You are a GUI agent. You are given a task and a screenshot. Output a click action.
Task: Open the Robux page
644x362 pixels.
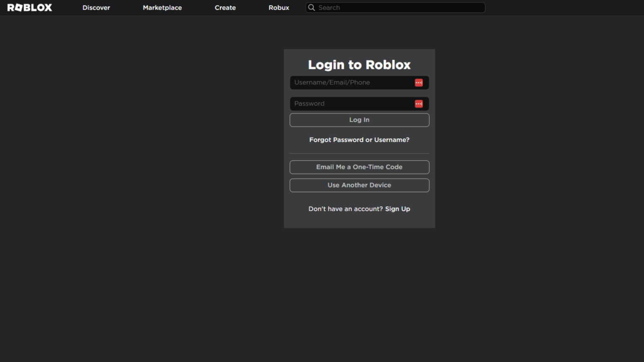[x=278, y=8]
